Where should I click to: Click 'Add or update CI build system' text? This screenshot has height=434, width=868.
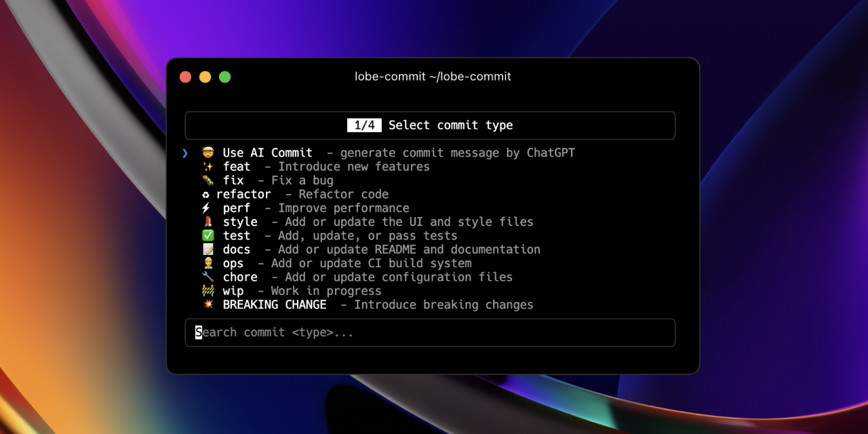(x=372, y=263)
